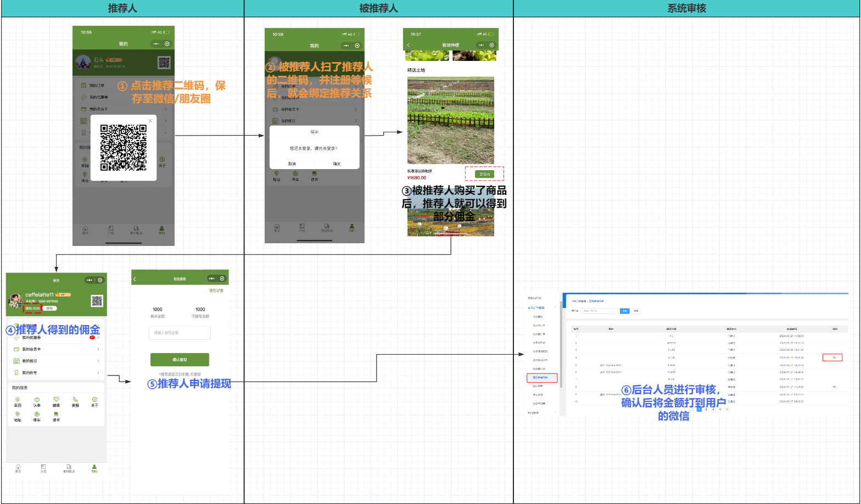Tap the QR icon beside caffelatte11's profile
861x504 pixels.
click(97, 301)
